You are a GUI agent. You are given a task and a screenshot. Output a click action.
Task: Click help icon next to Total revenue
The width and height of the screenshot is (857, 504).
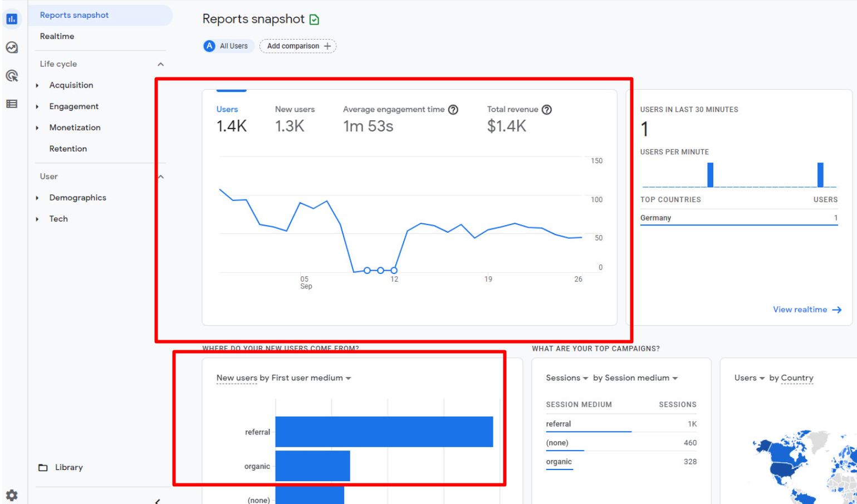[x=547, y=110]
